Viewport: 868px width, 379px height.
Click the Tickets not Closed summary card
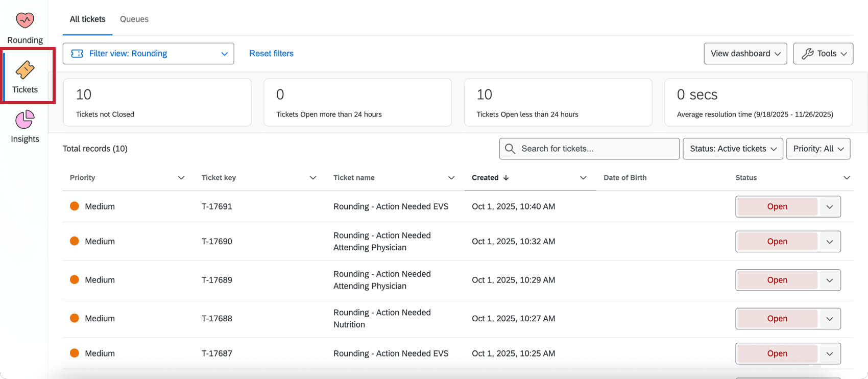click(157, 102)
